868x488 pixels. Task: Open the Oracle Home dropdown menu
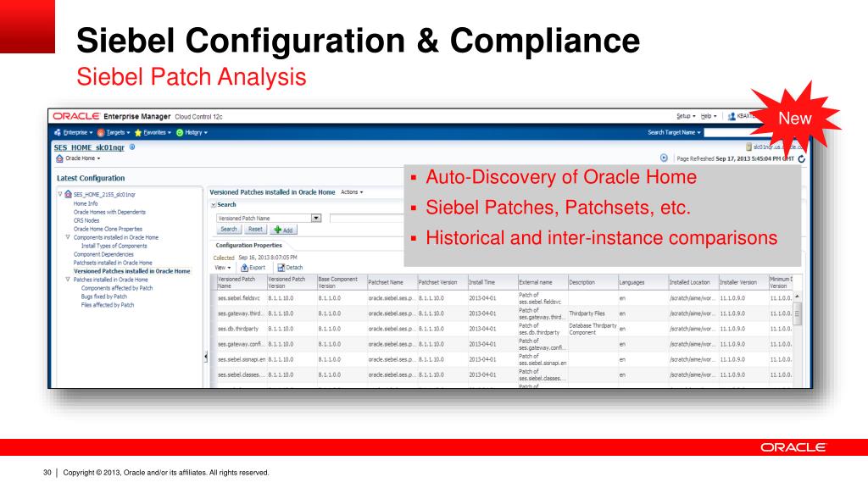pos(82,158)
